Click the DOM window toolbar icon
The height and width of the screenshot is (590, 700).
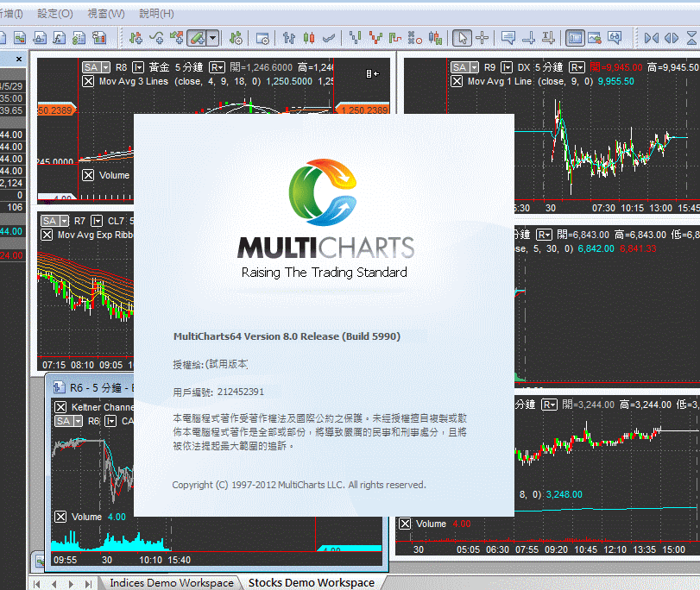coord(40,38)
